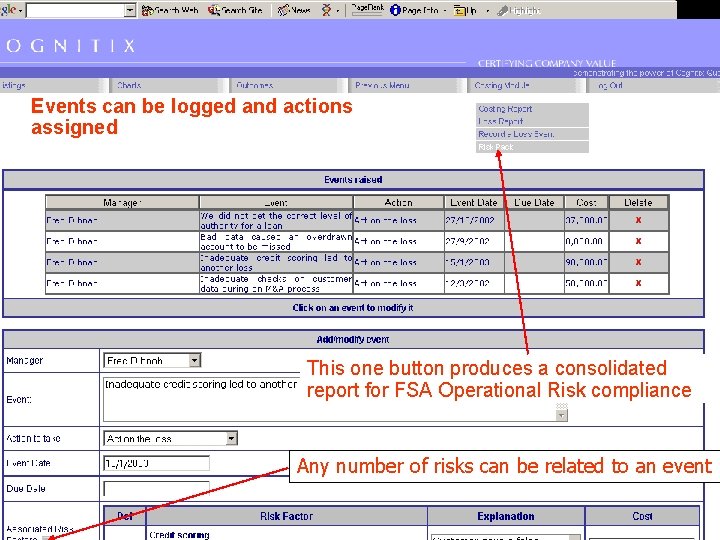The width and height of the screenshot is (720, 540).
Task: Open the News toolbar button
Action: (294, 10)
